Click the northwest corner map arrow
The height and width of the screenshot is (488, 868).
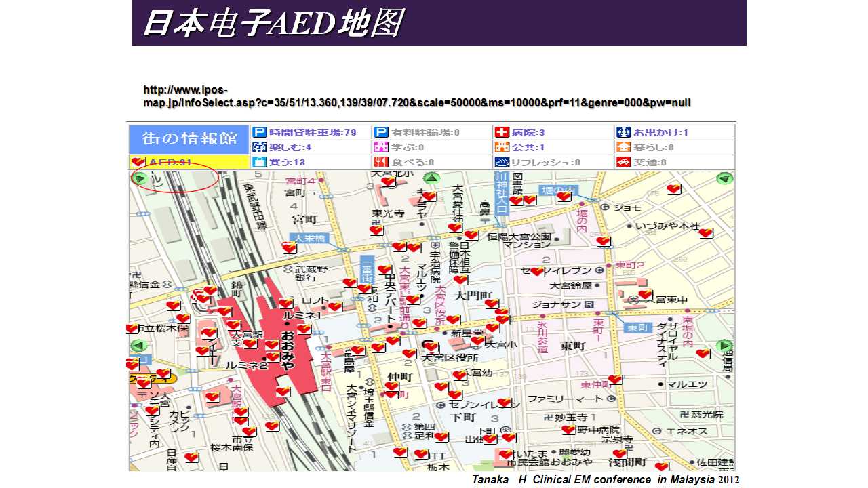point(140,179)
